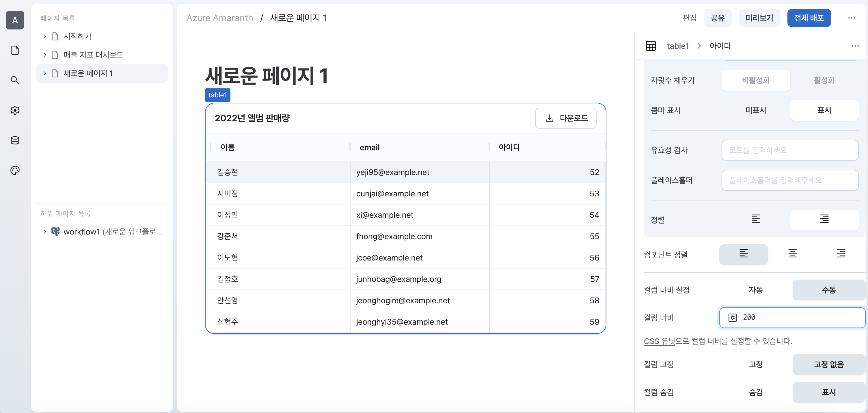Set 컬럼 고정 to 고정 없음
This screenshot has width=868, height=413.
(828, 364)
